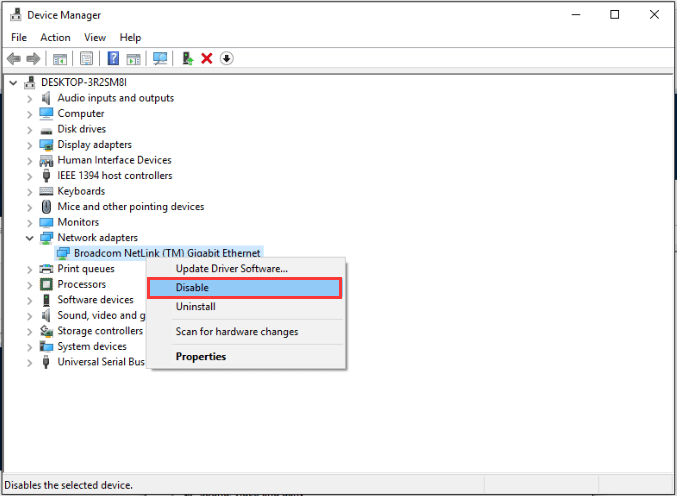The width and height of the screenshot is (677, 496).
Task: Open the View menu
Action: coord(95,37)
